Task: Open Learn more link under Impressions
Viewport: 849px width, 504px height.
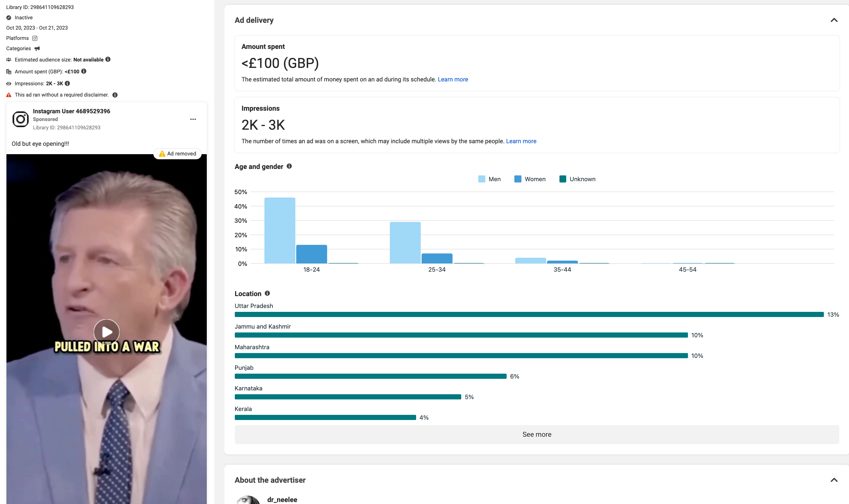Action: point(521,141)
